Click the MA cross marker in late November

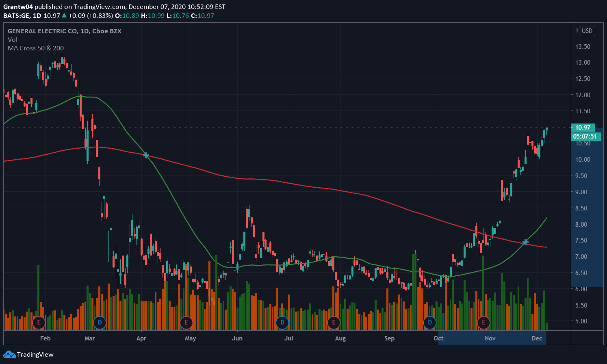tap(525, 242)
